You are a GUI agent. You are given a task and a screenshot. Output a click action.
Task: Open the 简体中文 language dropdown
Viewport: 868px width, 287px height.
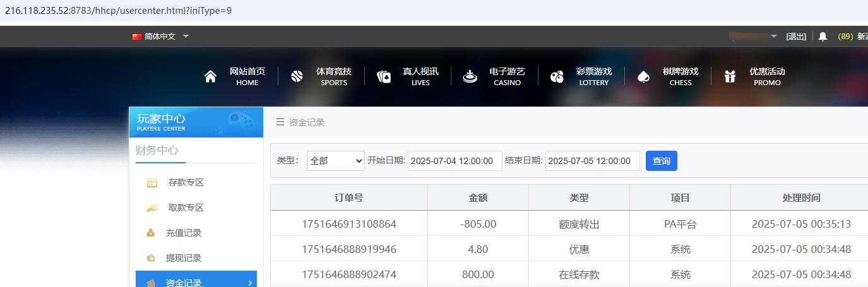point(160,37)
